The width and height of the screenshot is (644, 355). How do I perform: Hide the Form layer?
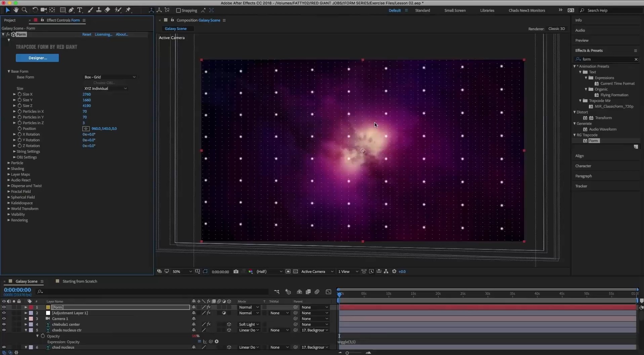(4, 307)
